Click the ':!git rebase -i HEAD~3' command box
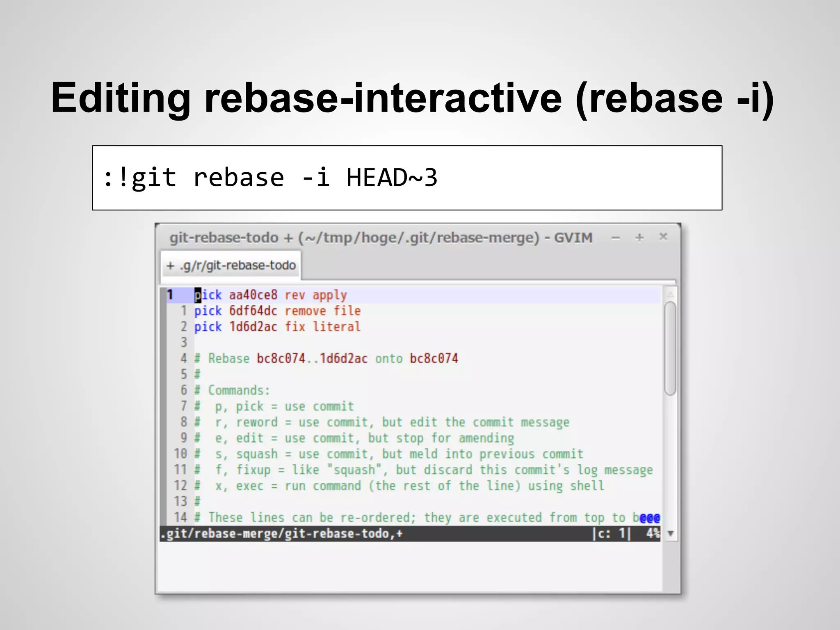Image resolution: width=840 pixels, height=630 pixels. [x=407, y=178]
